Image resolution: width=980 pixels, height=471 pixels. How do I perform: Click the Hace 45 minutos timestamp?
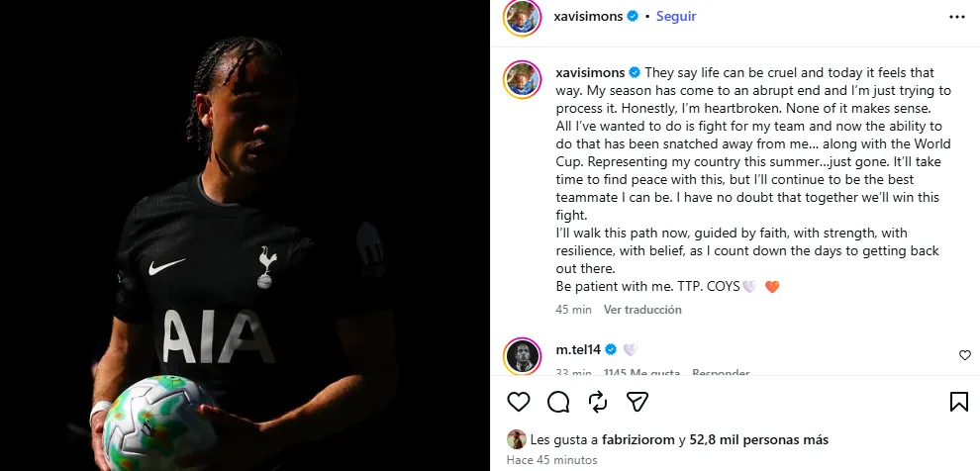tap(552, 460)
